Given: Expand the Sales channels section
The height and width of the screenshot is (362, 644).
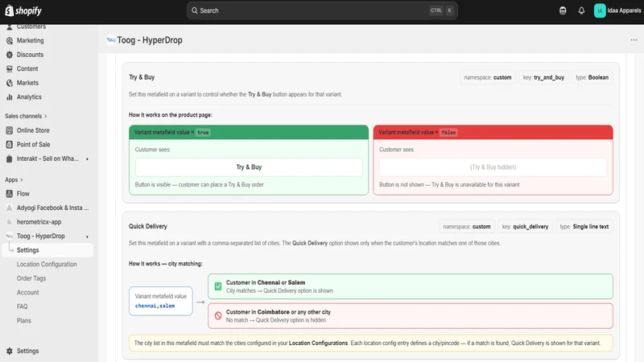Looking at the screenshot, I should (26, 116).
